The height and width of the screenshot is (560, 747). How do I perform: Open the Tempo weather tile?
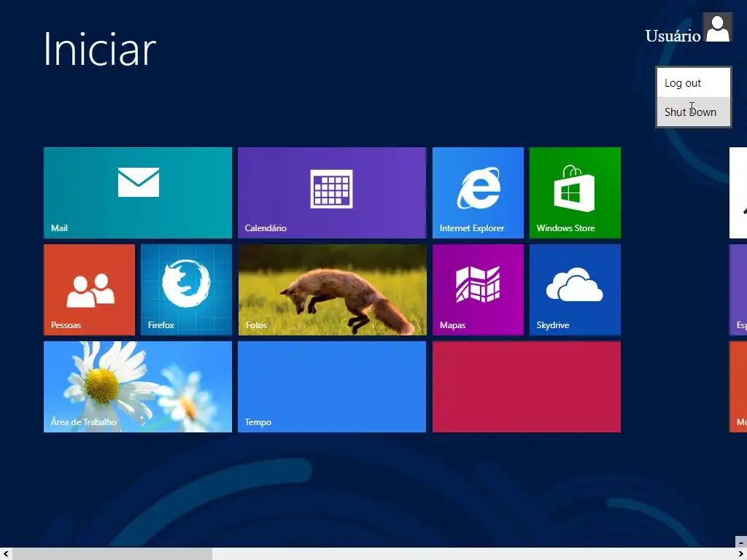point(332,386)
